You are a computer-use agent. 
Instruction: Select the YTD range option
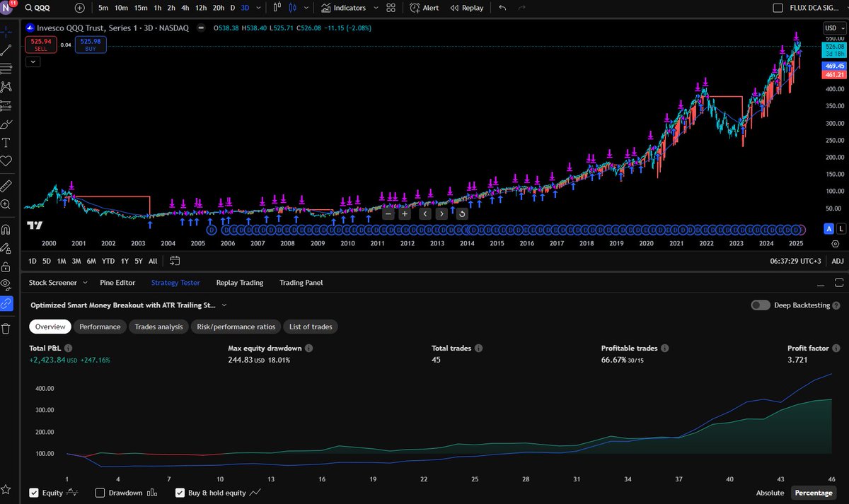[108, 261]
